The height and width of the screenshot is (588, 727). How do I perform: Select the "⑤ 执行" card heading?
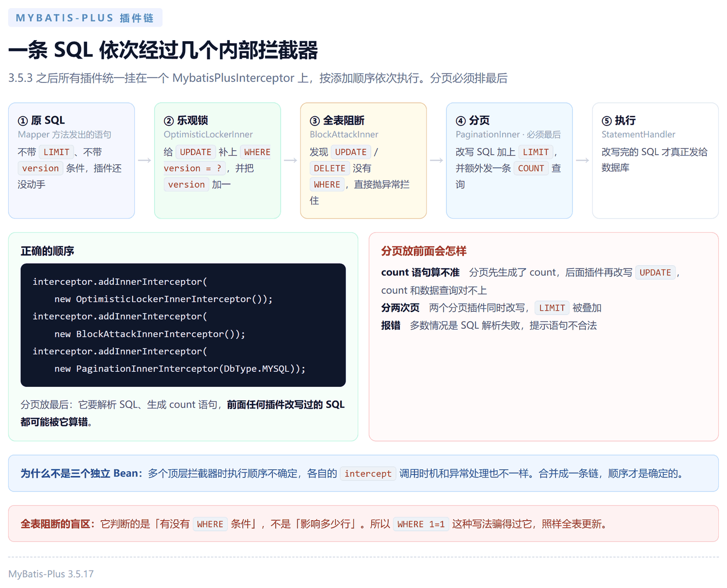(618, 120)
